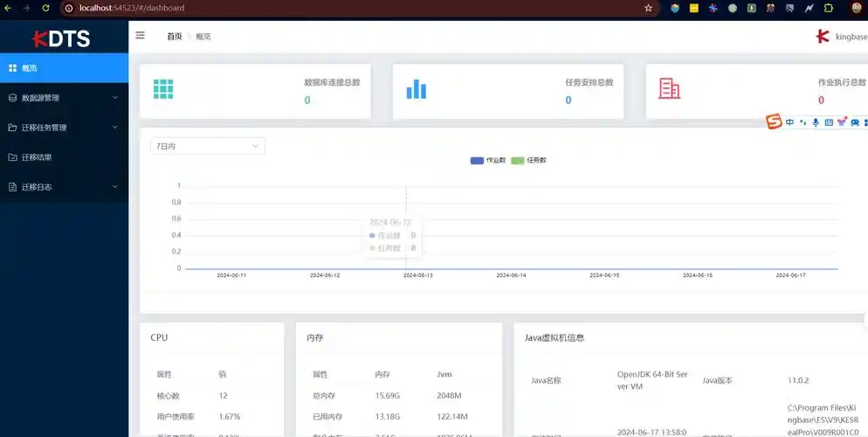Click the browser forward arrow

pos(26,9)
